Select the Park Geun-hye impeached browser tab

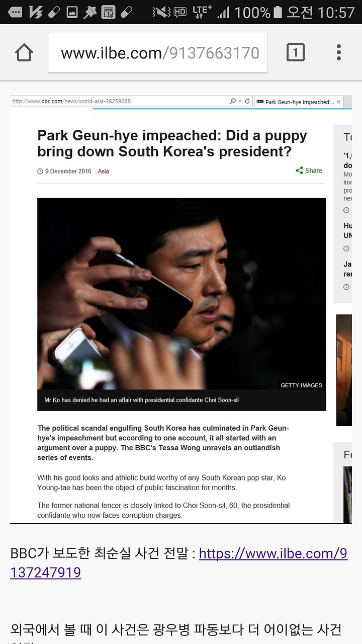click(297, 102)
